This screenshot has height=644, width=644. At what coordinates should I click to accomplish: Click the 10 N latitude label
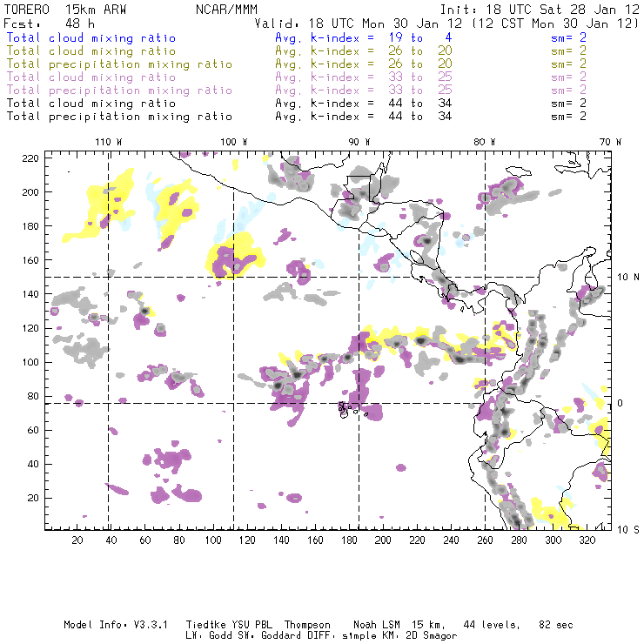pos(628,278)
